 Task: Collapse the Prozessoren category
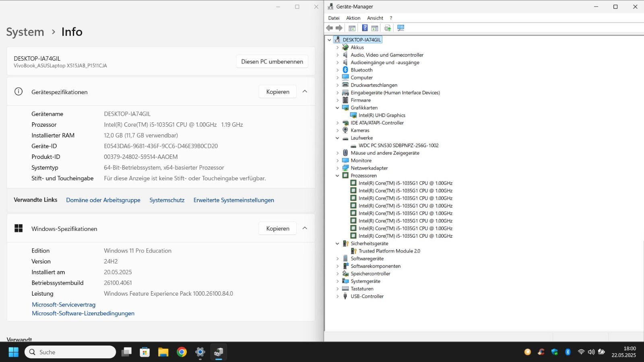tap(337, 176)
